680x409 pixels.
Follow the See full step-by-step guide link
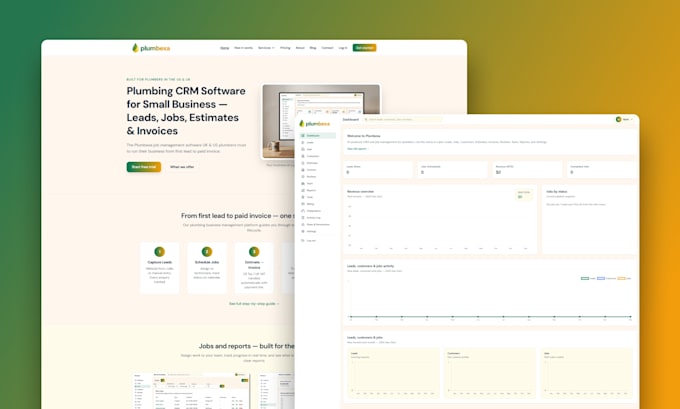point(254,304)
